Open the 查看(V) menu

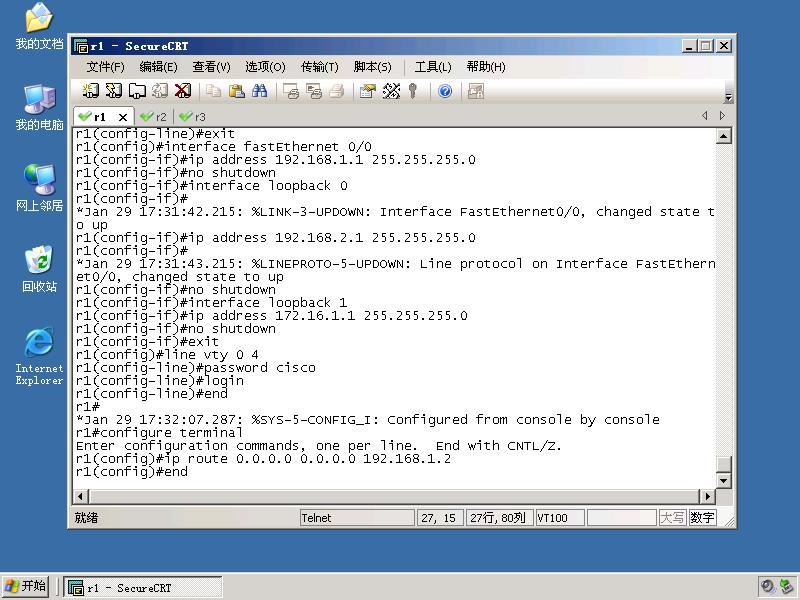(x=211, y=67)
